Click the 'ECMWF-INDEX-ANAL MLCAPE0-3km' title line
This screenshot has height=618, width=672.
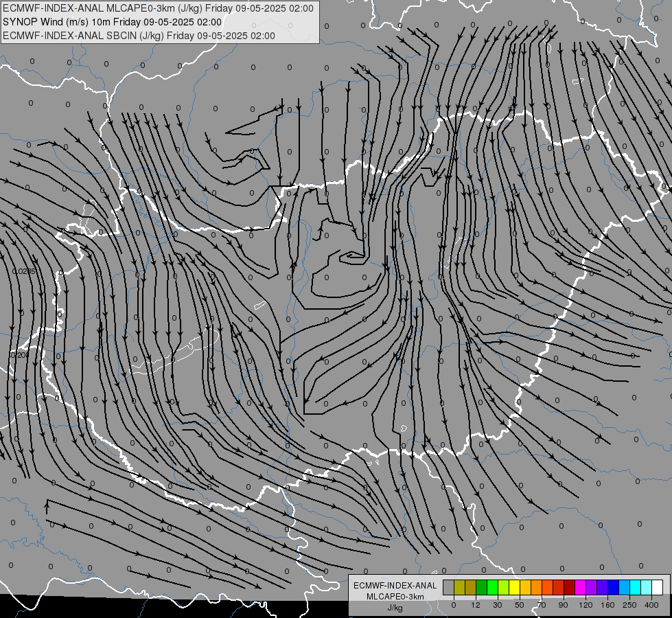coord(158,8)
